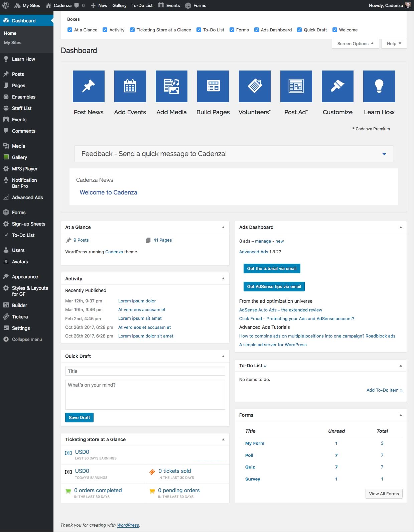This screenshot has width=414, height=532.
Task: Click the 0 tickets sold link
Action: 175,471
